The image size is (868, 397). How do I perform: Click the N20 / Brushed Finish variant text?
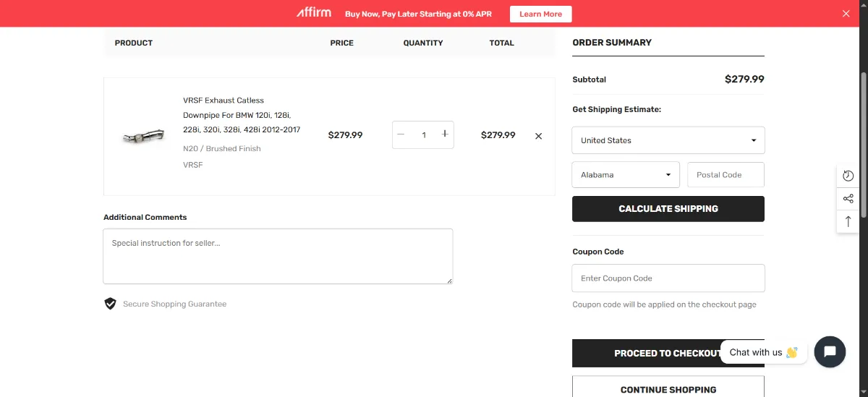coord(221,149)
